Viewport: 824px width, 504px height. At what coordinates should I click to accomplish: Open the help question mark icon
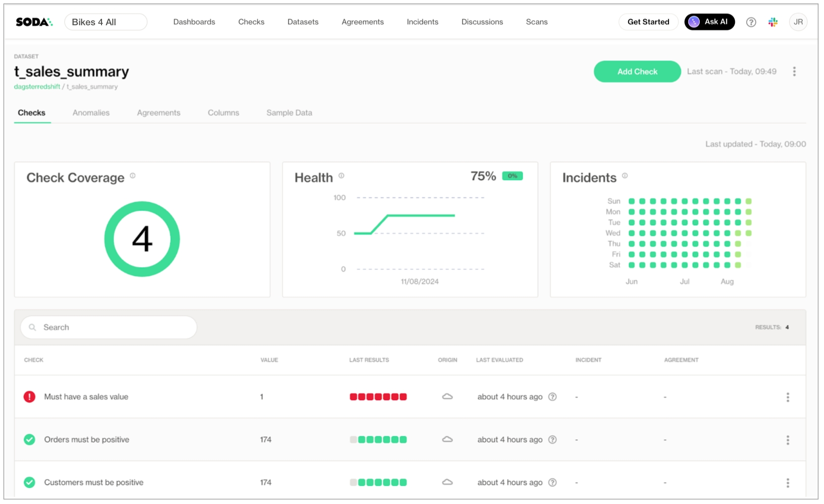pos(751,22)
